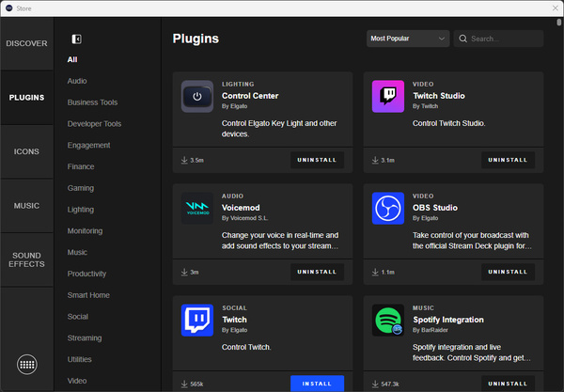Select the All category filter
This screenshot has width=564, height=392.
[x=72, y=60]
